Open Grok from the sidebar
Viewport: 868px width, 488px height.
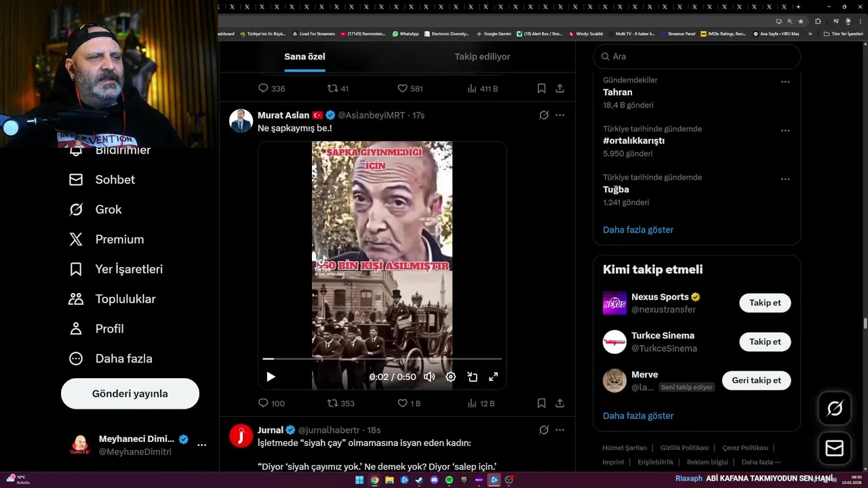pos(95,209)
